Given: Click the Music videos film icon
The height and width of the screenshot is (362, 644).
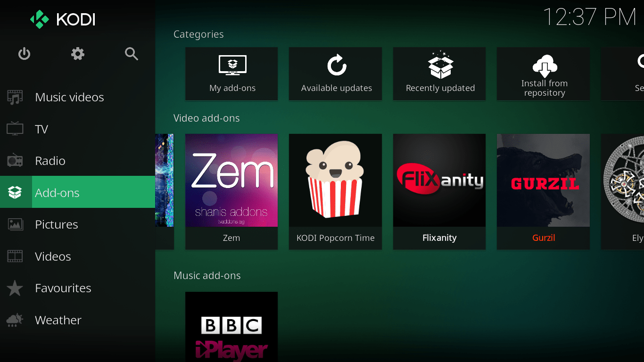Looking at the screenshot, I should click(x=15, y=97).
